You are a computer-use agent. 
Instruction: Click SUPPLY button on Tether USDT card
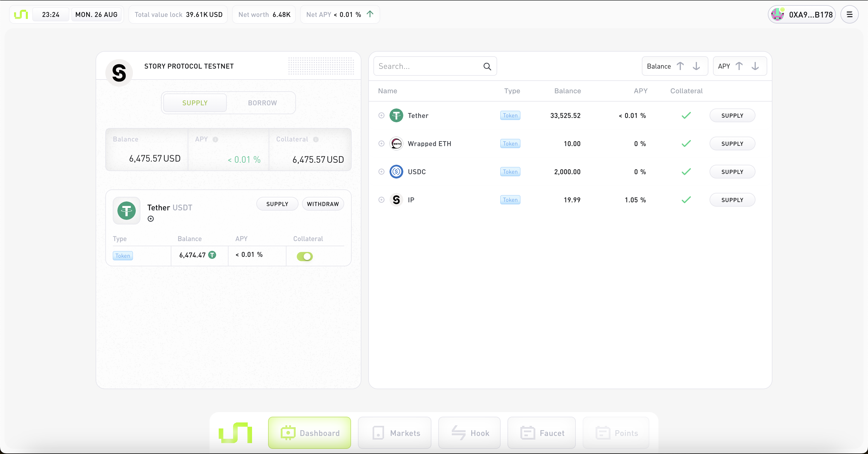click(x=277, y=204)
